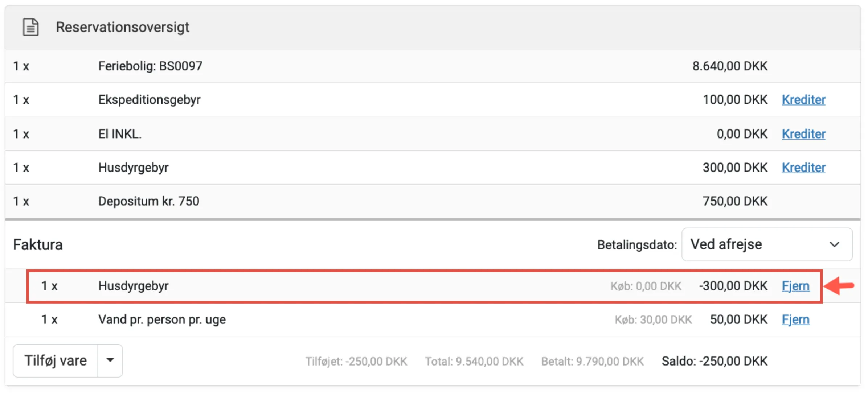Image resolution: width=868 pixels, height=396 pixels.
Task: Click the Total: 9.540,00 DKK summary
Action: click(x=474, y=362)
